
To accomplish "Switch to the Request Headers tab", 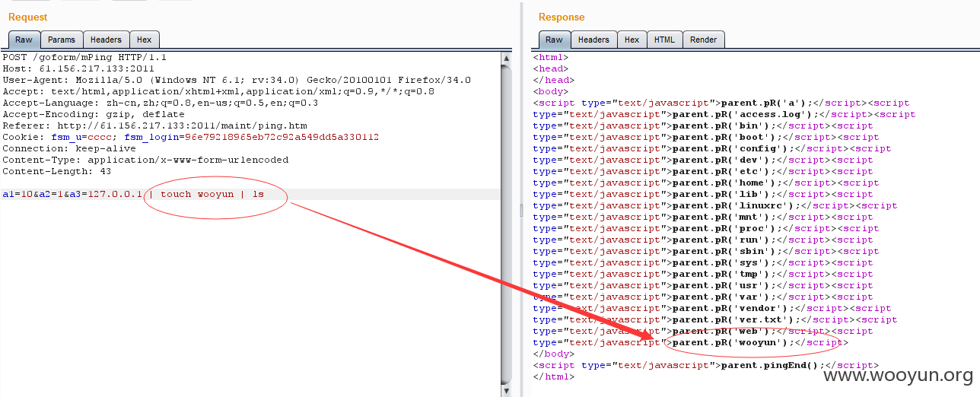I will (x=106, y=40).
